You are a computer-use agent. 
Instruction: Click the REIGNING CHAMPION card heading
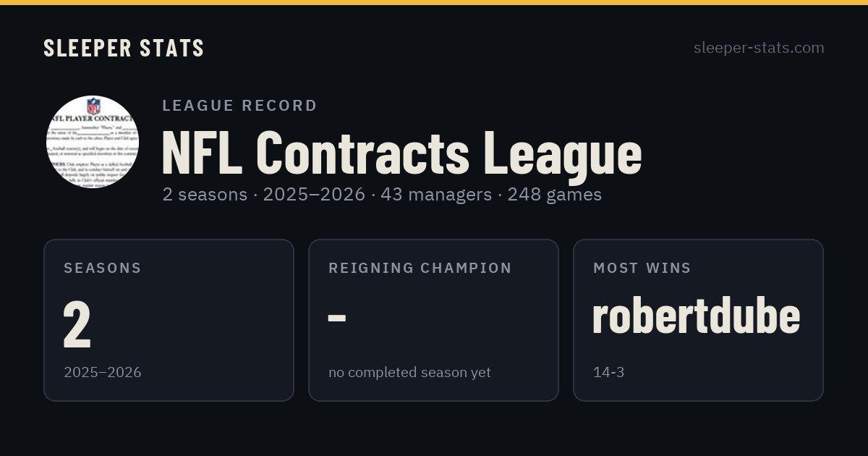(420, 268)
